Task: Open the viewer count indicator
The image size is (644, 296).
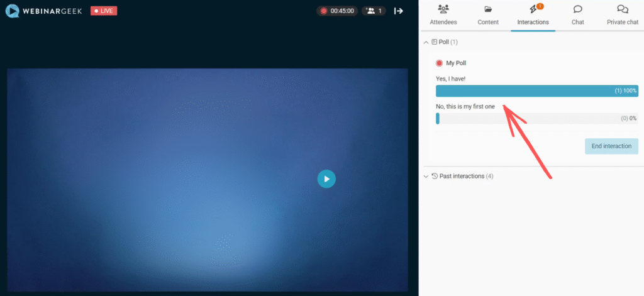Action: click(374, 11)
